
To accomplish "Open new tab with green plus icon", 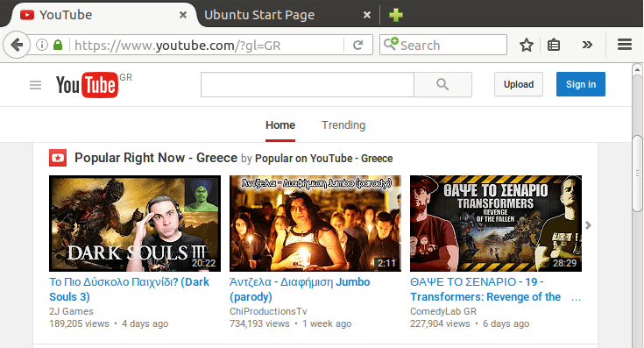I will [x=396, y=15].
